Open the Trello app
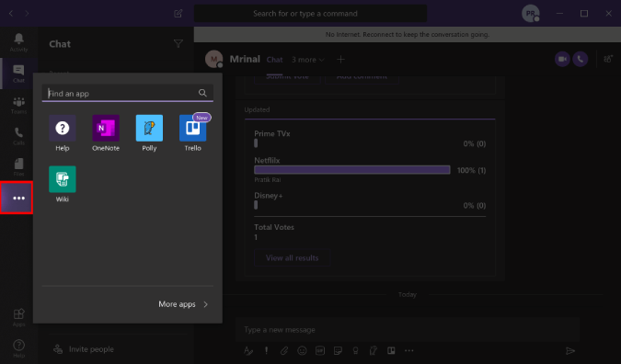Screen dimensions: 621x364 click(192, 133)
